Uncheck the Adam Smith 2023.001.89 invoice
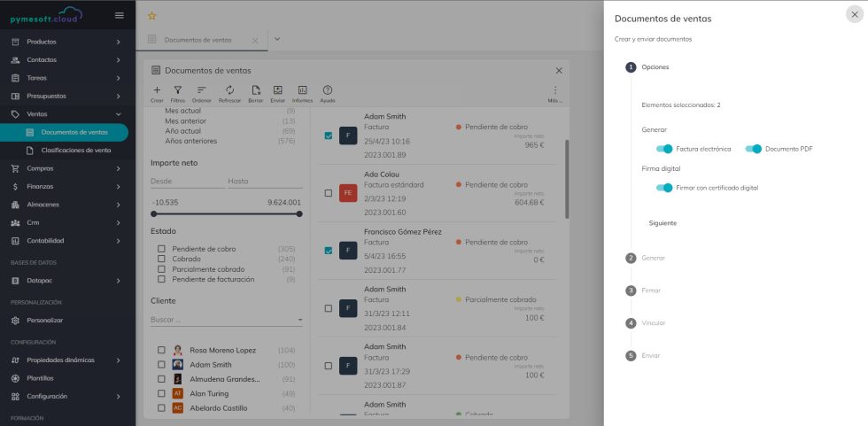This screenshot has height=426, width=868. click(329, 136)
